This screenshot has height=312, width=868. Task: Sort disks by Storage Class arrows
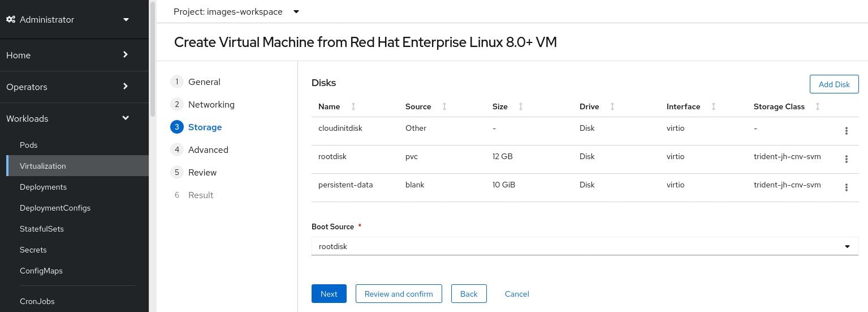[818, 106]
